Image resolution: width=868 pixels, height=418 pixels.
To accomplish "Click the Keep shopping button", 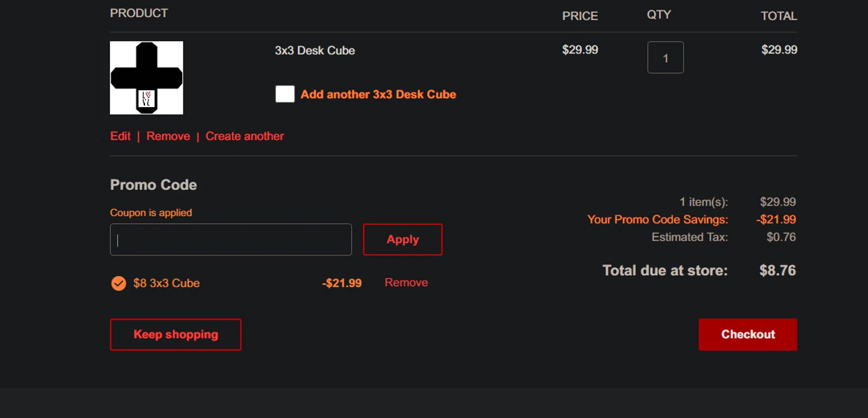I will 176,335.
